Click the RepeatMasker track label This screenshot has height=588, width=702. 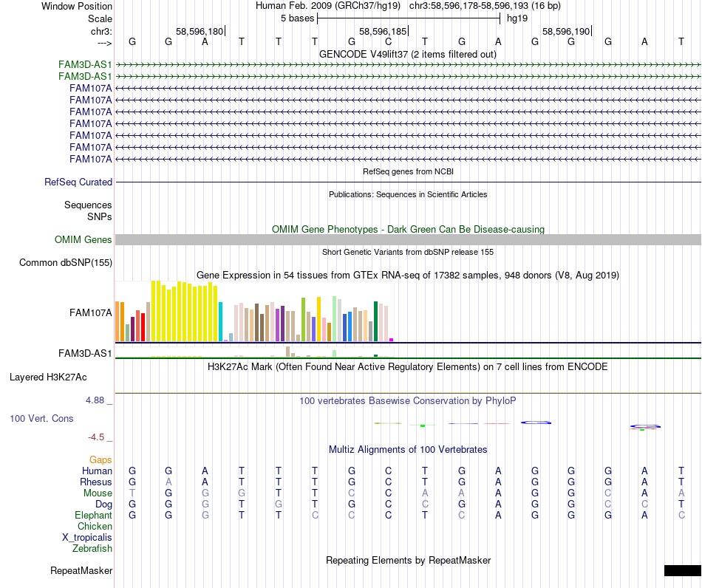(81, 571)
